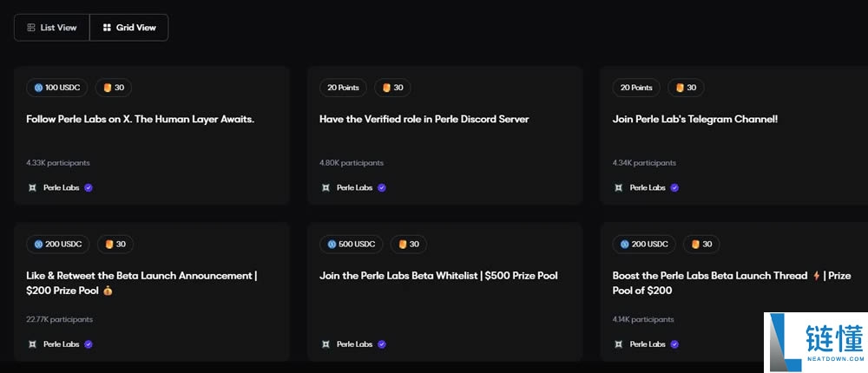
Task: Click verified badge on Telegram card
Action: click(674, 187)
